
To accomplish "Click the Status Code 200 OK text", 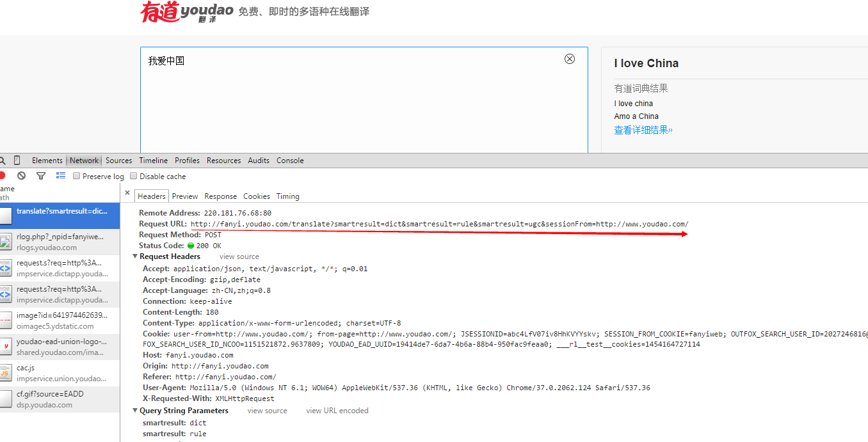I will (x=209, y=246).
